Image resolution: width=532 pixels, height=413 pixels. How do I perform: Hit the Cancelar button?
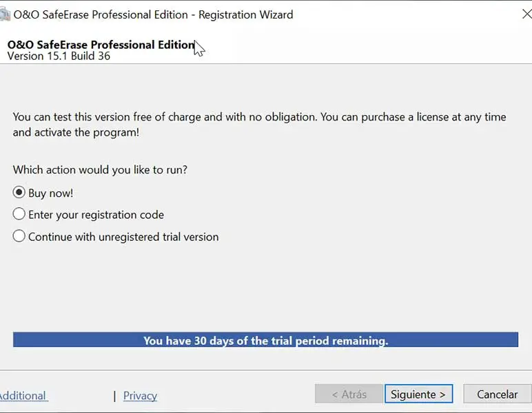click(497, 394)
